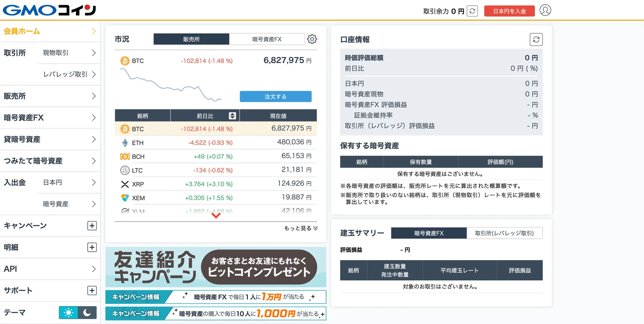Image resolution: width=644 pixels, height=324 pixels.
Task: Open つみたて暗号資産 in sidebar
Action: (50, 161)
